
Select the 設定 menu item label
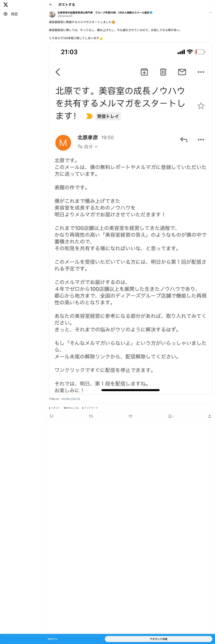(15, 14)
